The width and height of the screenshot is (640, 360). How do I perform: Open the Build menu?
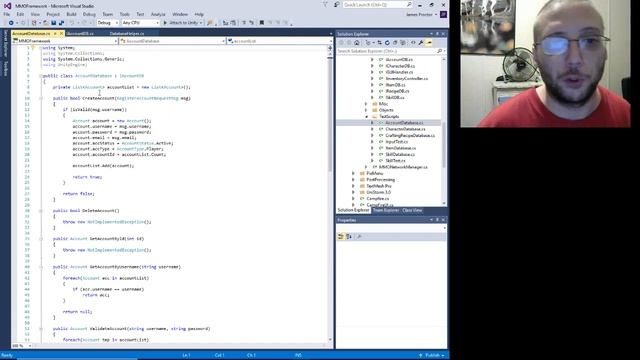pyautogui.click(x=71, y=14)
